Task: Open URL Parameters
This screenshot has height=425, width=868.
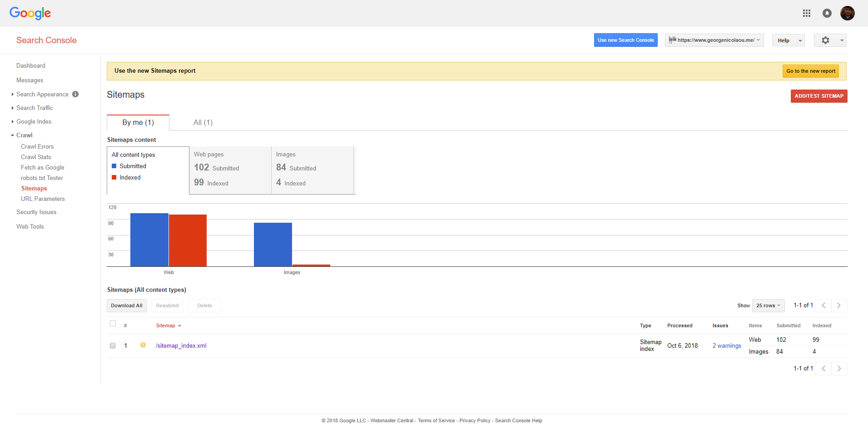Action: (x=43, y=199)
